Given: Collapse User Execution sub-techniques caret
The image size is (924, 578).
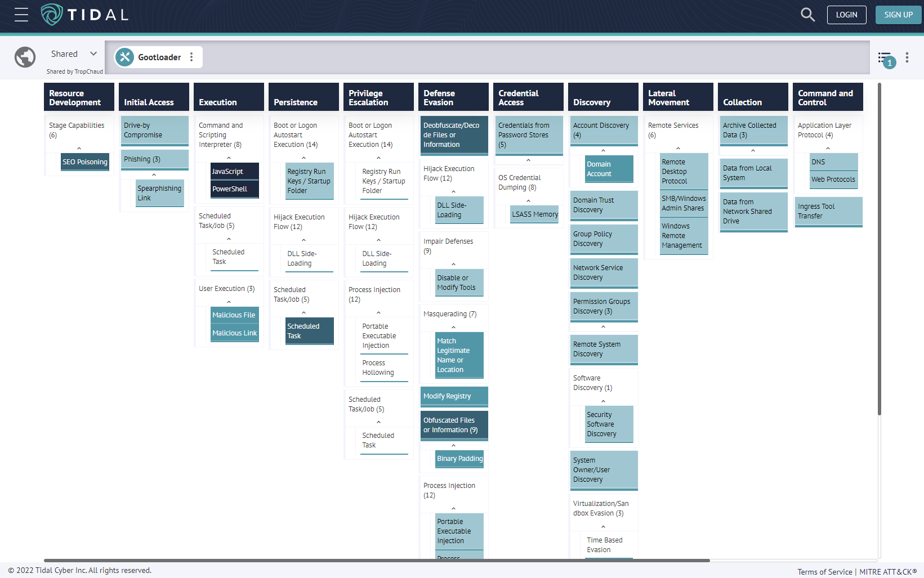Looking at the screenshot, I should [229, 302].
